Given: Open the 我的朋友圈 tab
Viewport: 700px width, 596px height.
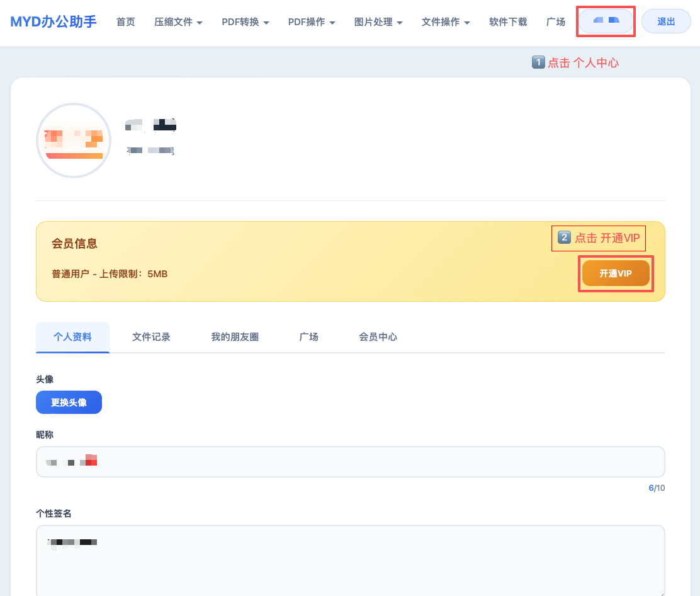Looking at the screenshot, I should coord(235,337).
